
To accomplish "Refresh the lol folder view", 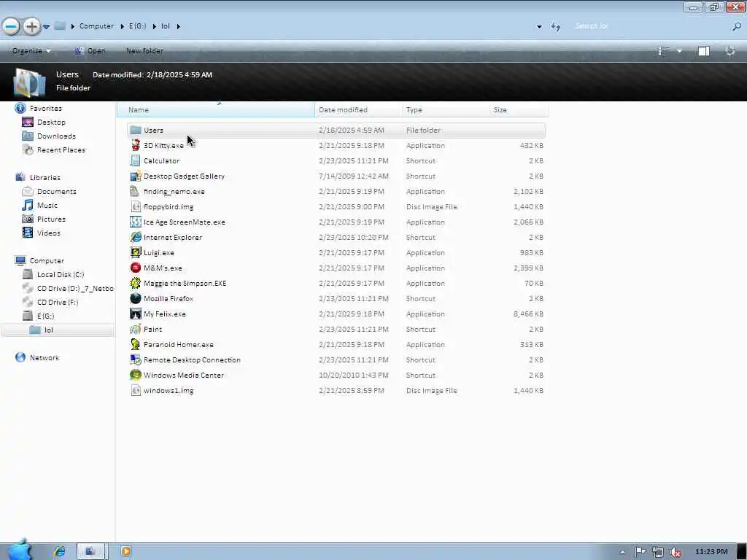I will [x=555, y=27].
